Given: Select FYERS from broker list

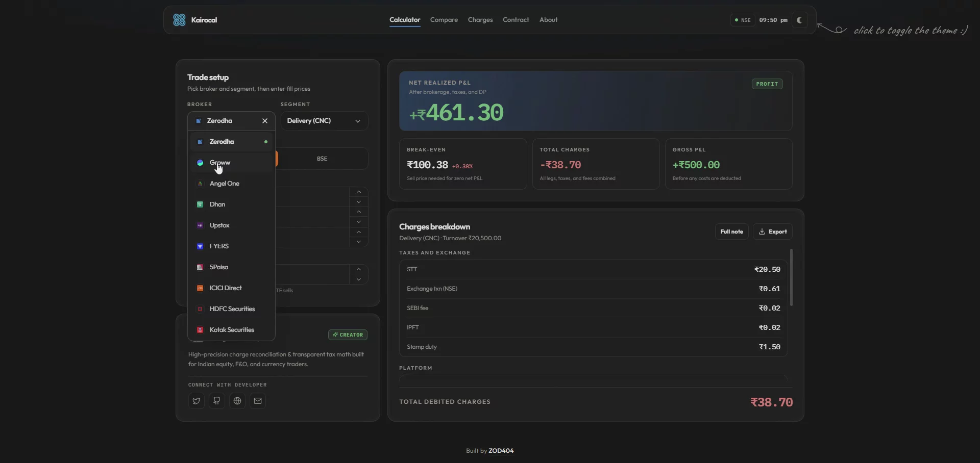Looking at the screenshot, I should pyautogui.click(x=232, y=246).
